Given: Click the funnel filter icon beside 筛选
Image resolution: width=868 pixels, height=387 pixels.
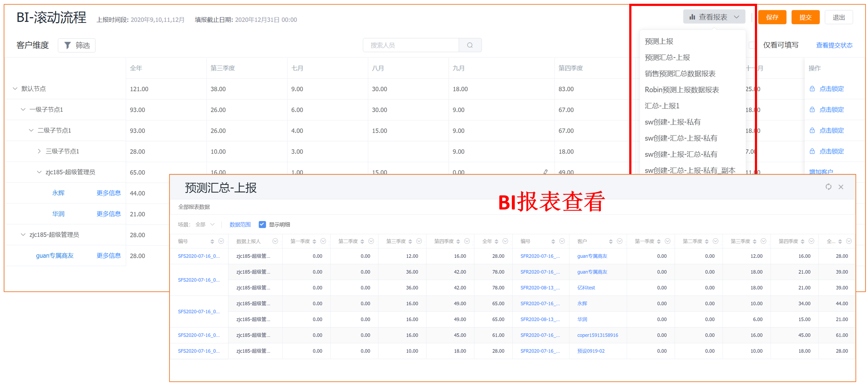Looking at the screenshot, I should coord(67,45).
